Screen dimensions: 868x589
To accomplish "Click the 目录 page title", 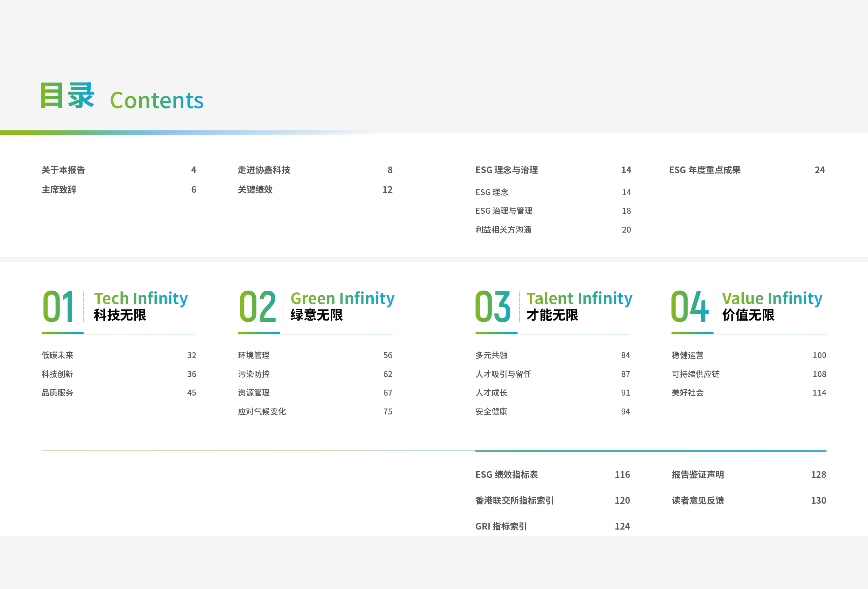I will [x=67, y=95].
